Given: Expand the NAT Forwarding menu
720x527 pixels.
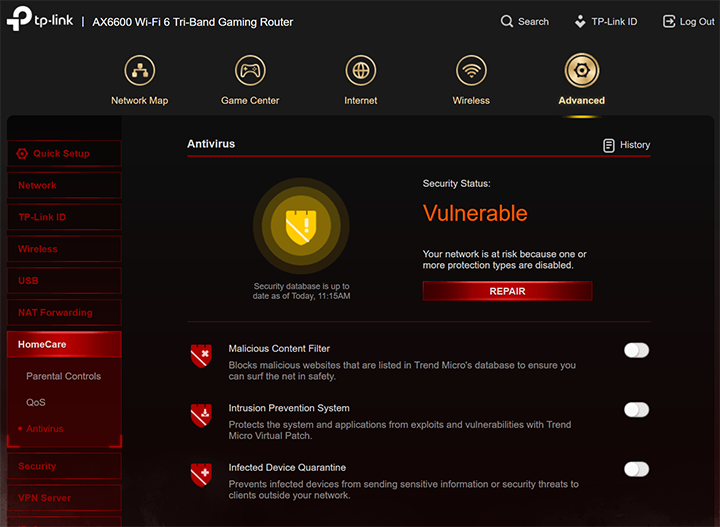Looking at the screenshot, I should coord(64,313).
